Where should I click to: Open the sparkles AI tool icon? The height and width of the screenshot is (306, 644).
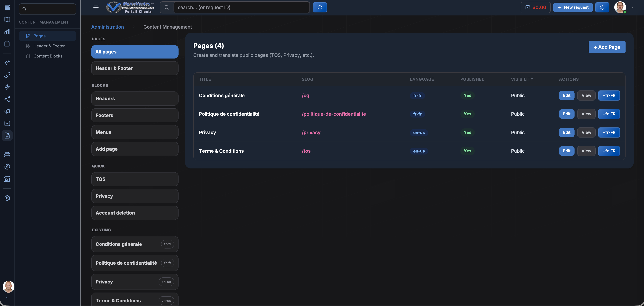pyautogui.click(x=7, y=62)
